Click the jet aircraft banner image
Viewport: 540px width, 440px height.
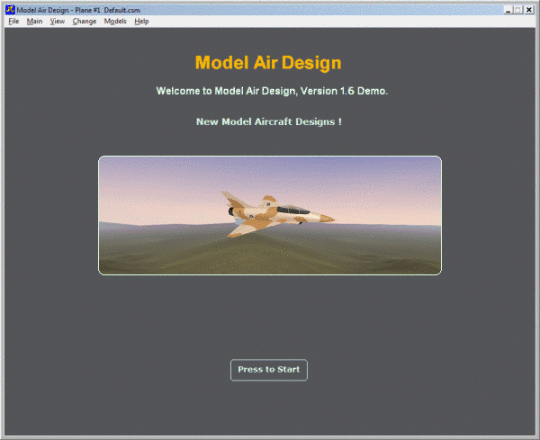click(270, 215)
